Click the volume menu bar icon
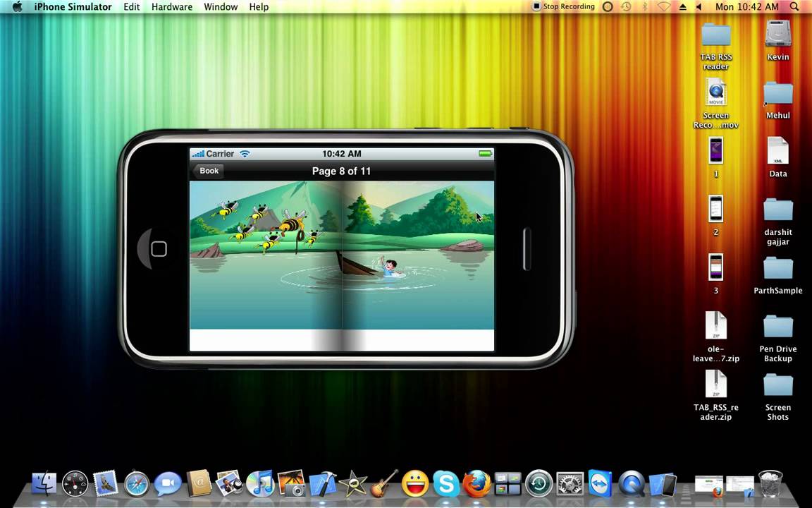Image resolution: width=812 pixels, height=508 pixels. 699,7
